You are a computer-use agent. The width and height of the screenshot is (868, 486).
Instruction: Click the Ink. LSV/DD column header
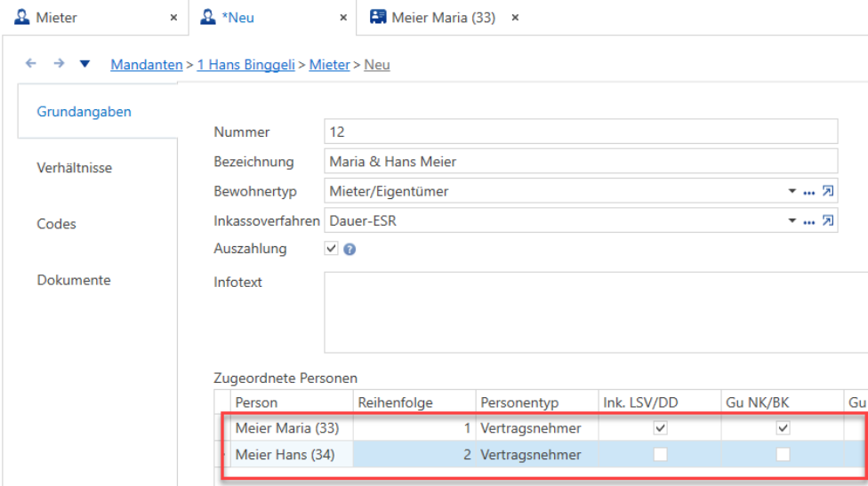pos(660,402)
